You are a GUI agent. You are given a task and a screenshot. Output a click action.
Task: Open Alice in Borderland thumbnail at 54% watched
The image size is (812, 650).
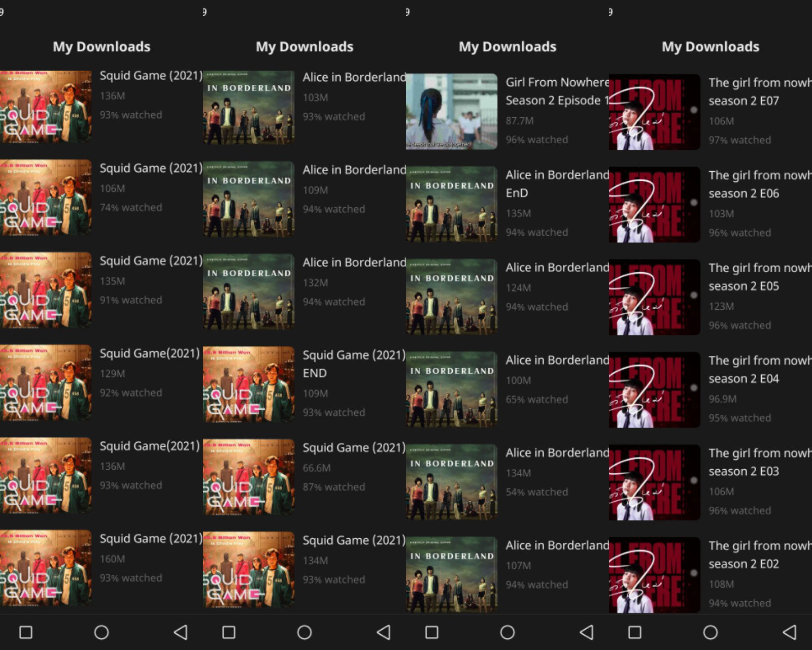[452, 482]
